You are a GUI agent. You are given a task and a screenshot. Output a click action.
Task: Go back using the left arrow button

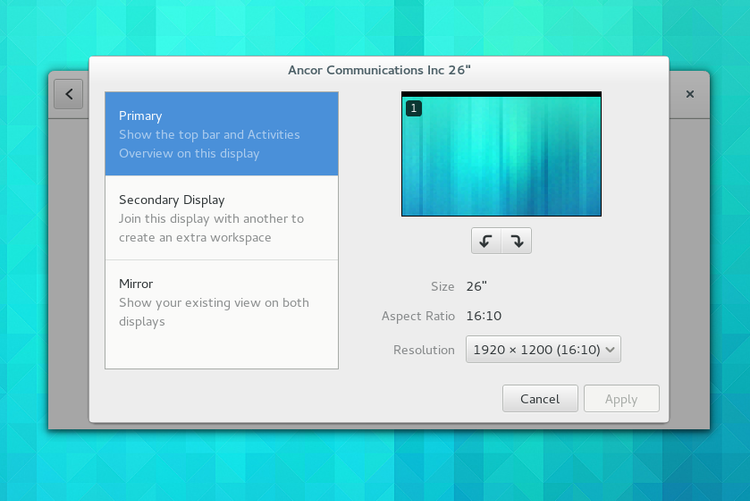68,94
